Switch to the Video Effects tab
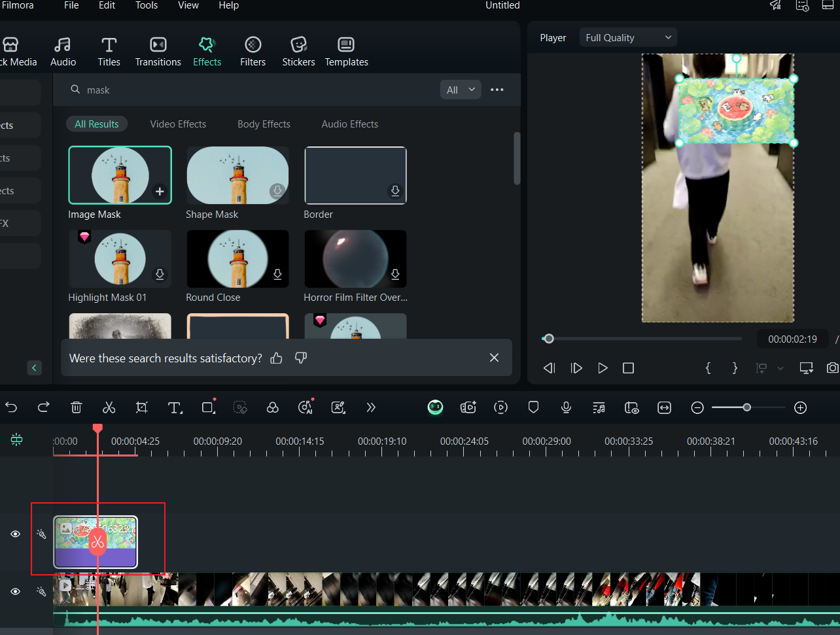The width and height of the screenshot is (840, 635). click(x=178, y=124)
